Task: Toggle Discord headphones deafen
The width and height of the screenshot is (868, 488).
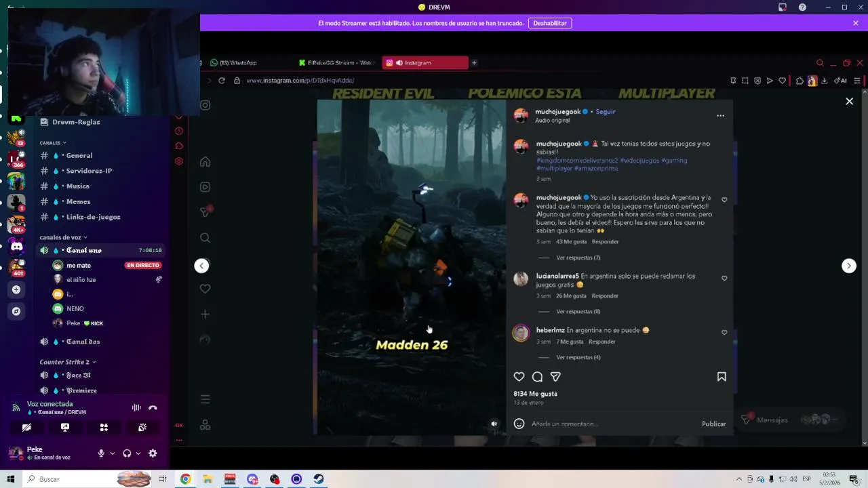Action: pyautogui.click(x=127, y=453)
